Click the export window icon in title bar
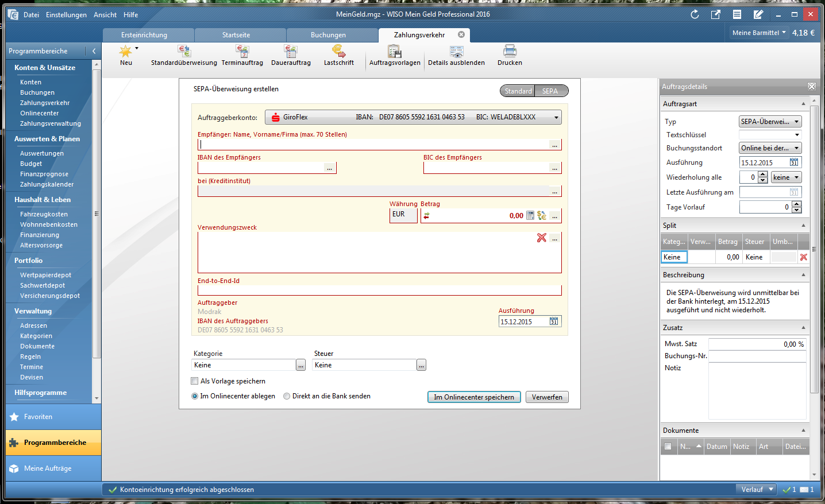Viewport: 825px width, 504px height. point(716,14)
